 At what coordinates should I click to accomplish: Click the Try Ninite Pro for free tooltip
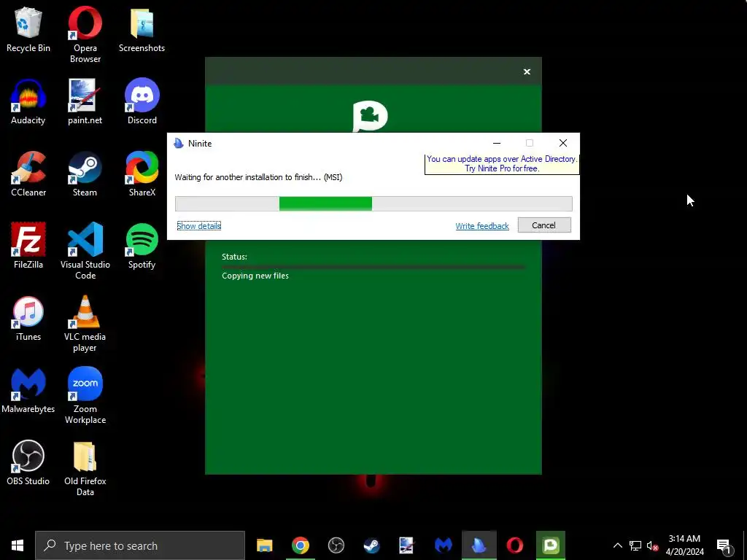coord(502,164)
